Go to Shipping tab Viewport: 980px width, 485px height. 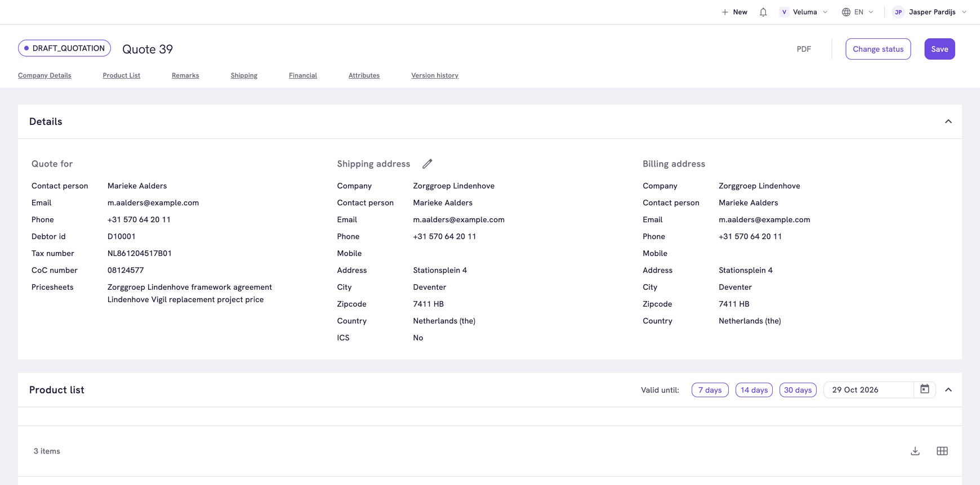click(x=244, y=75)
